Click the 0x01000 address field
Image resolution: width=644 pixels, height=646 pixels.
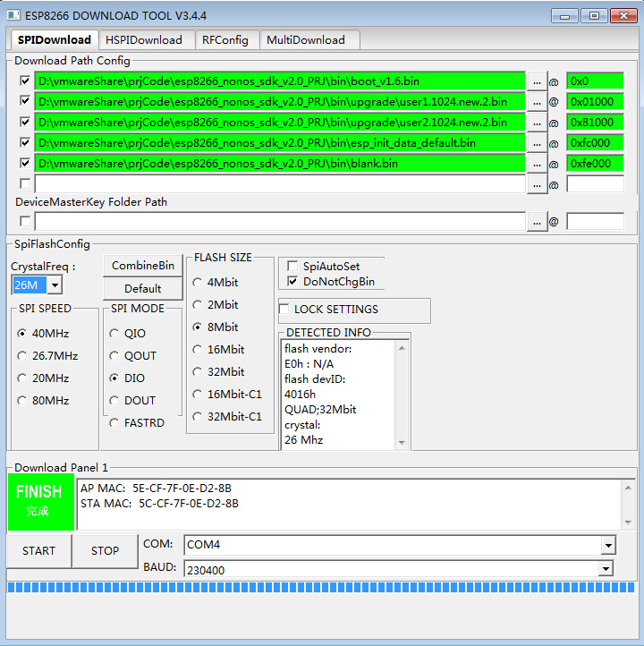tap(596, 102)
